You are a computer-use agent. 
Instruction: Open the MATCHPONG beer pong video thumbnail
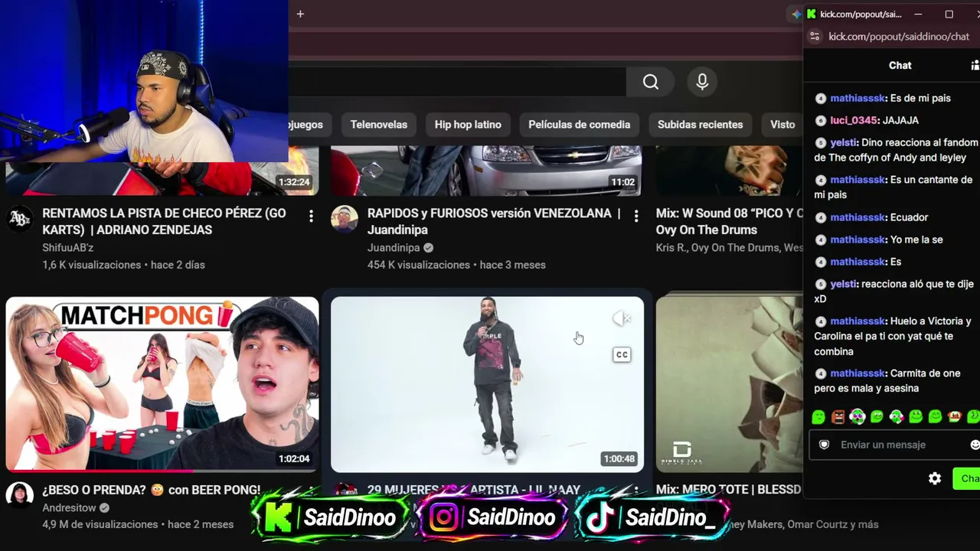[162, 384]
